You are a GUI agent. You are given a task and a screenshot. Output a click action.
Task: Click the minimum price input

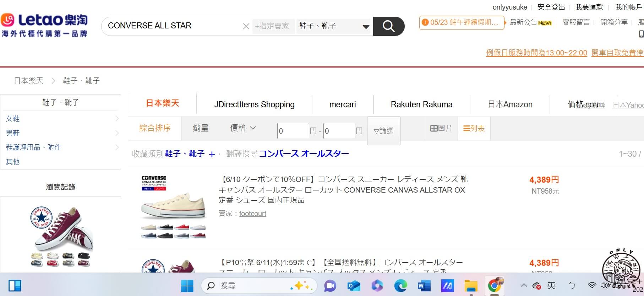pos(293,131)
